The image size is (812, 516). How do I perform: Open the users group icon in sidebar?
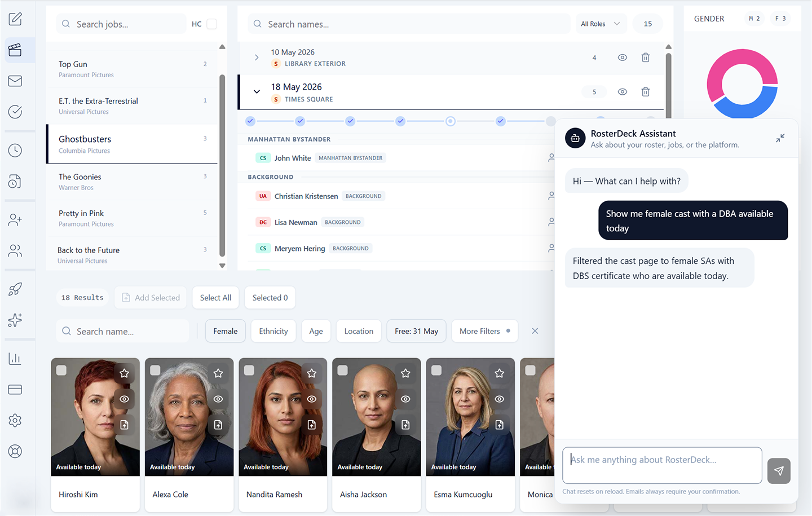pyautogui.click(x=15, y=250)
